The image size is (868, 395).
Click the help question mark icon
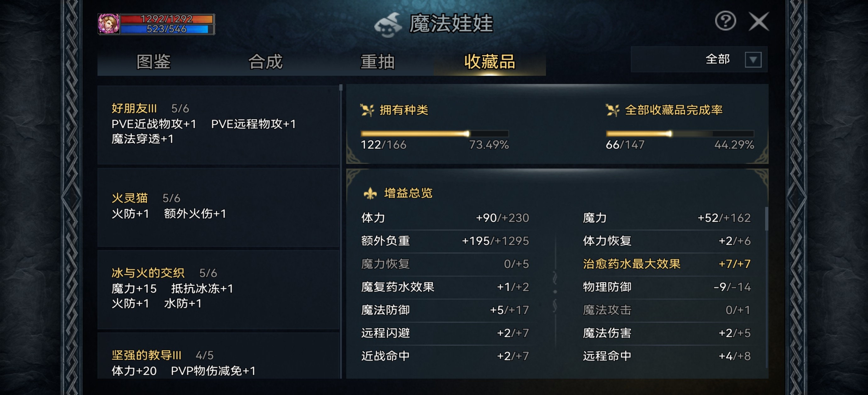pos(726,21)
